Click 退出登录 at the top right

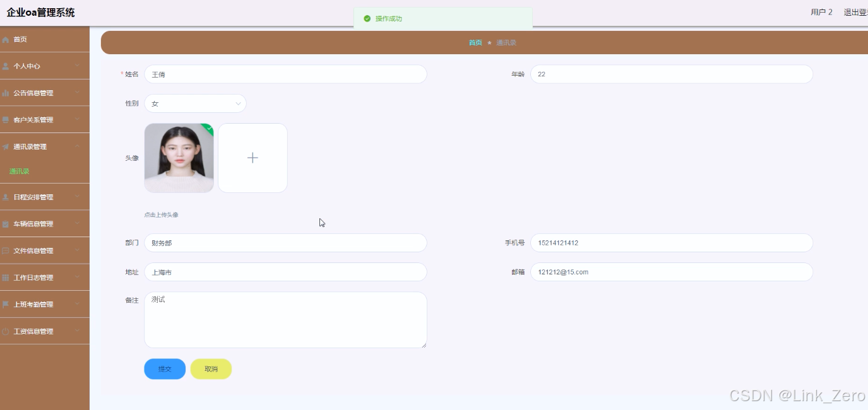(856, 11)
